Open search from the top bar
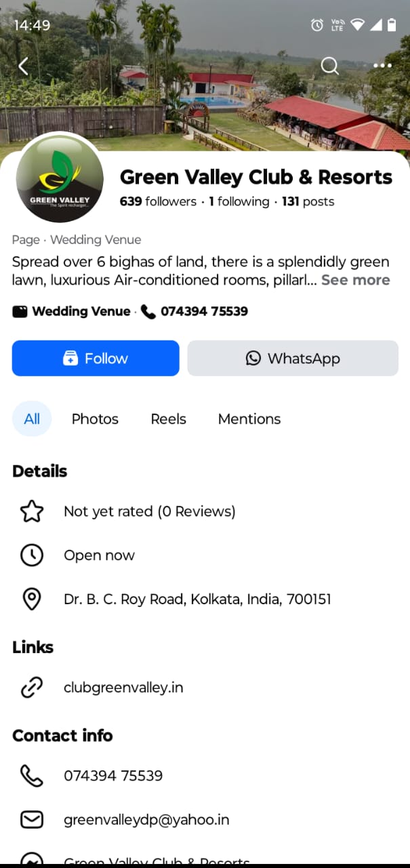This screenshot has height=868, width=410. point(329,66)
